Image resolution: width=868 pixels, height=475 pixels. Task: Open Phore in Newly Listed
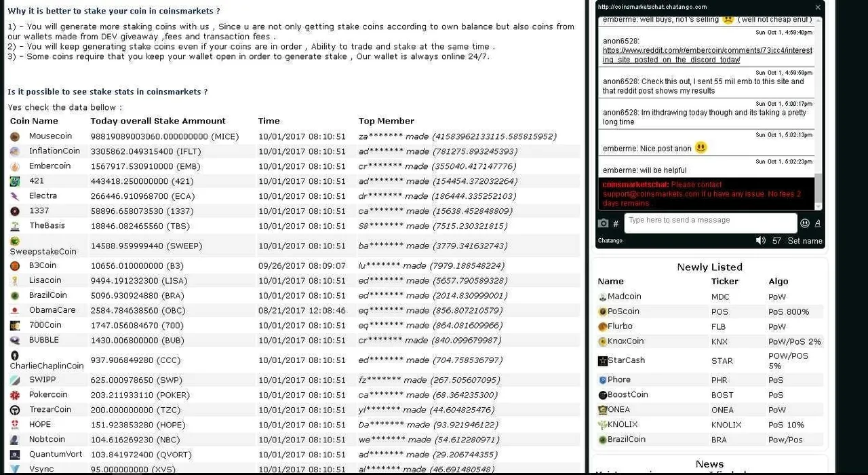[619, 380]
